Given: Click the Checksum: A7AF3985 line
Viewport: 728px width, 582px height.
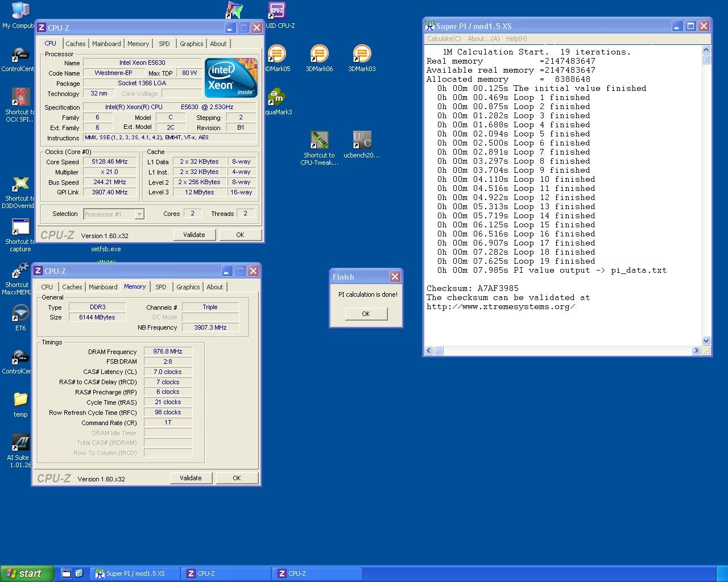Looking at the screenshot, I should click(x=473, y=288).
